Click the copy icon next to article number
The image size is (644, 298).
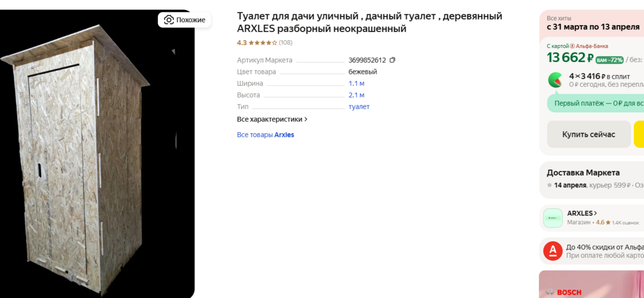pyautogui.click(x=392, y=60)
